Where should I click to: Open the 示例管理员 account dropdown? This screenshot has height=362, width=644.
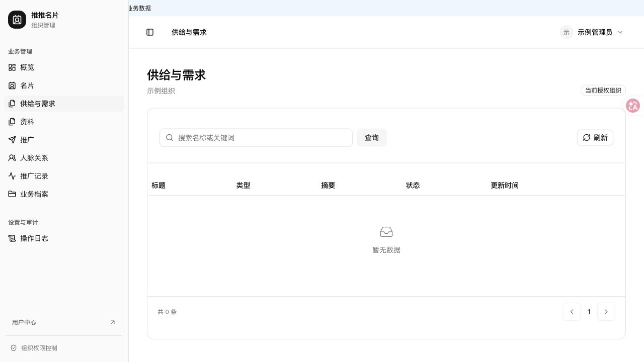tap(592, 32)
